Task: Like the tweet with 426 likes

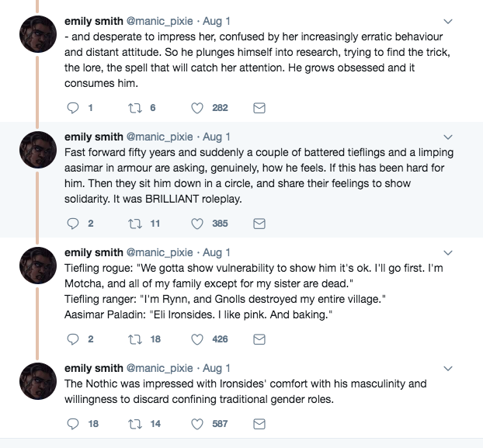Action: tap(197, 339)
